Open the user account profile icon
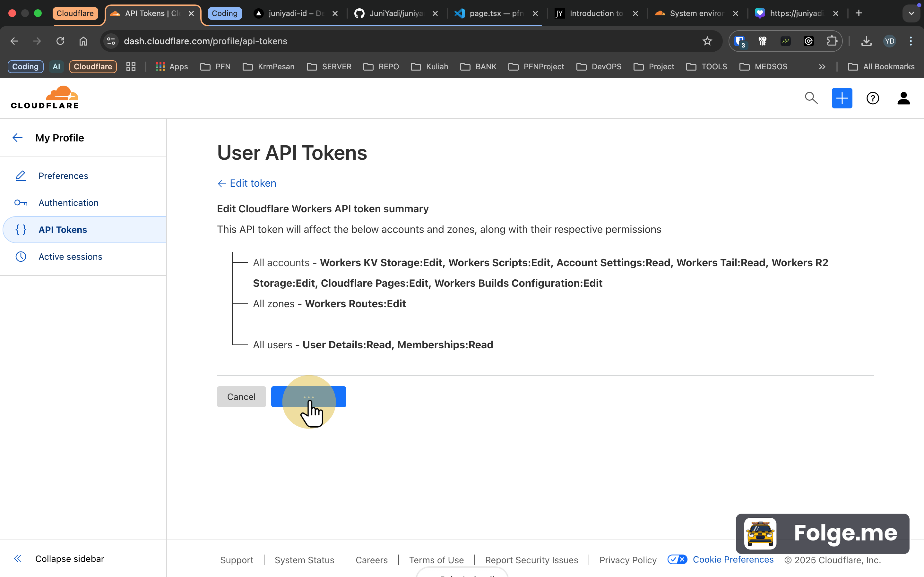This screenshot has height=577, width=924. click(x=903, y=98)
